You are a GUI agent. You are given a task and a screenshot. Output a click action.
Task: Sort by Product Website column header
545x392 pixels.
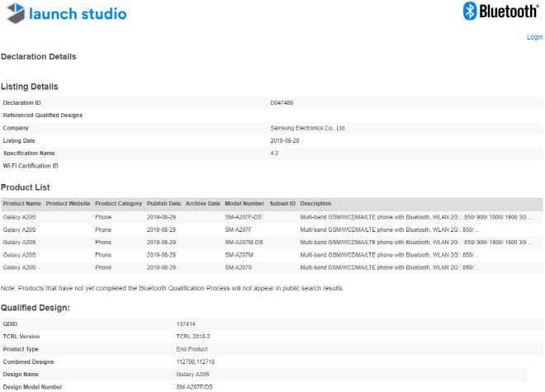68,204
